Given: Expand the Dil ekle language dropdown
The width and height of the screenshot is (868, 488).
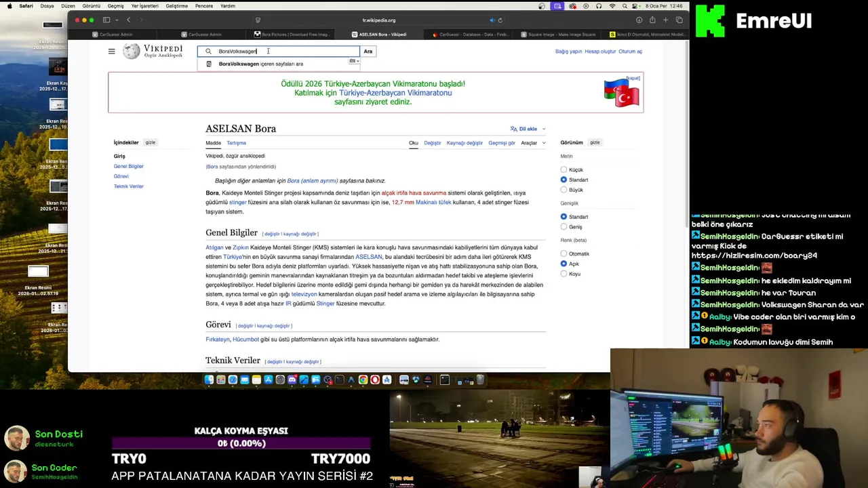Looking at the screenshot, I should tap(528, 129).
